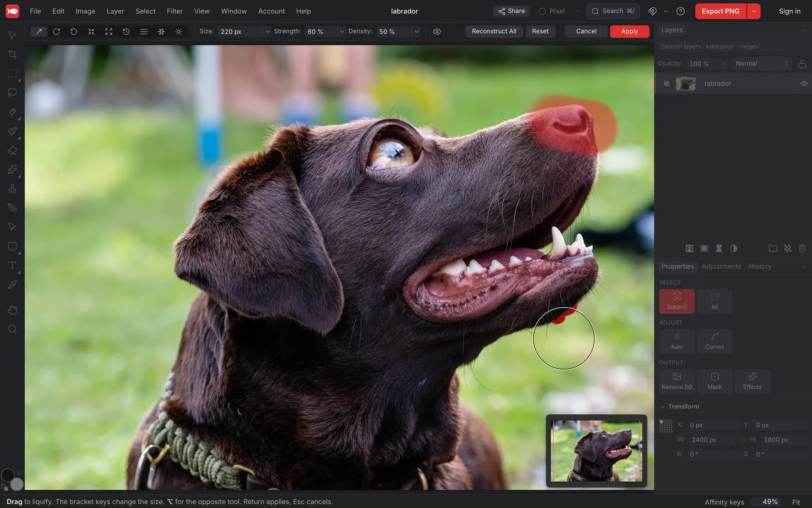This screenshot has width=812, height=508.
Task: Select the Rectangle shape tool
Action: [x=12, y=246]
